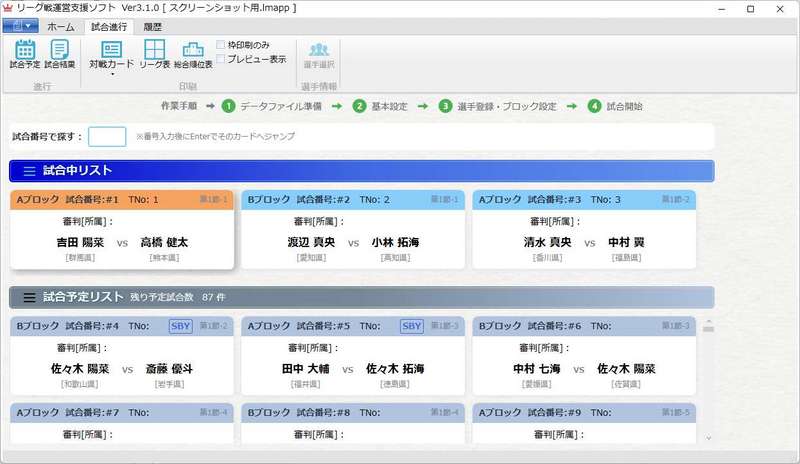Open the 試合結果 results icon

coord(60,54)
